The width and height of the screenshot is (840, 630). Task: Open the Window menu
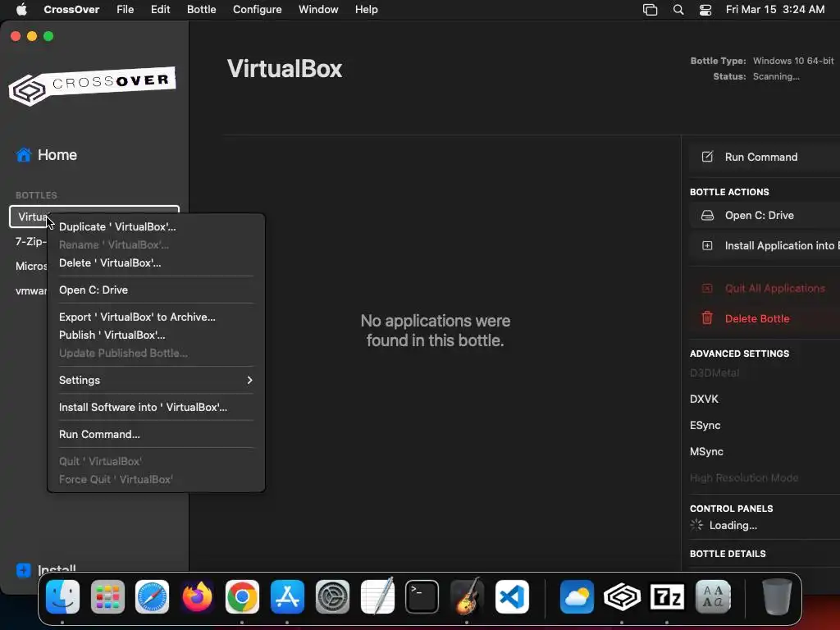click(318, 9)
